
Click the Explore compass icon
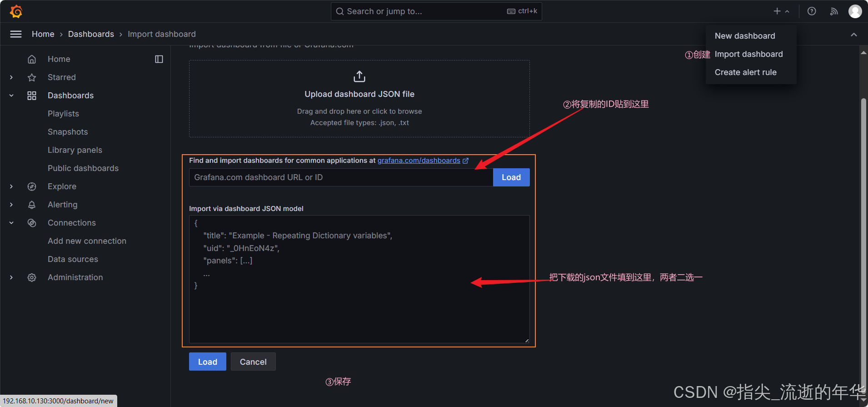click(32, 186)
